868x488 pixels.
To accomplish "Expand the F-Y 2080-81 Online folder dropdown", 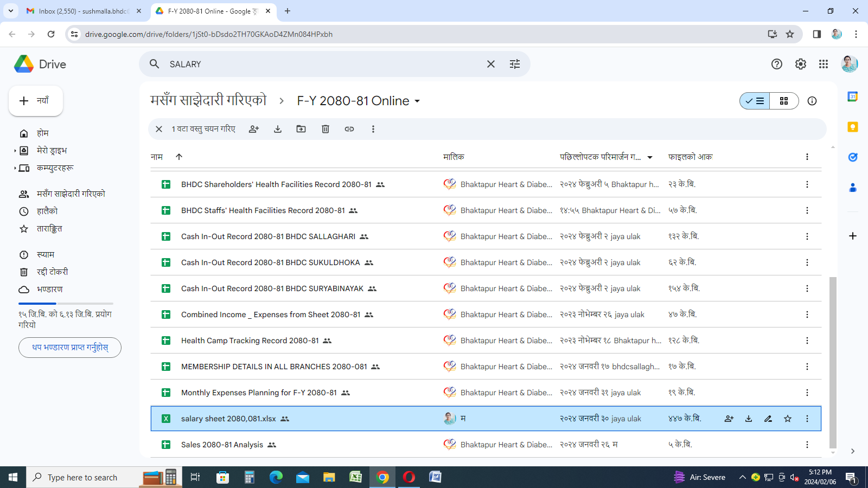I will pyautogui.click(x=417, y=101).
